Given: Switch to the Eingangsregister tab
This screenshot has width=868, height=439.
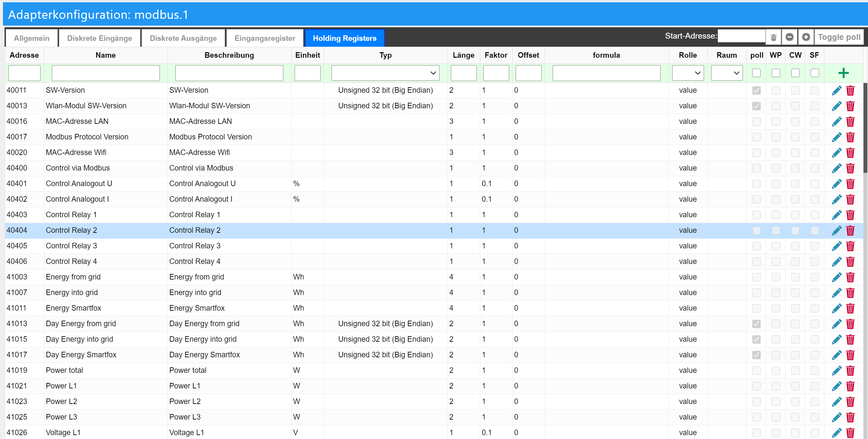Looking at the screenshot, I should pyautogui.click(x=264, y=38).
